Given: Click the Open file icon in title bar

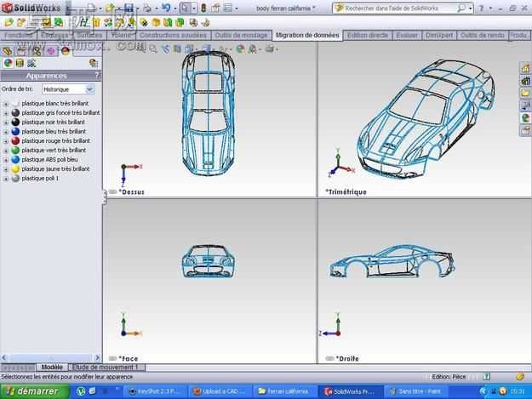Looking at the screenshot, I should click(x=111, y=8).
